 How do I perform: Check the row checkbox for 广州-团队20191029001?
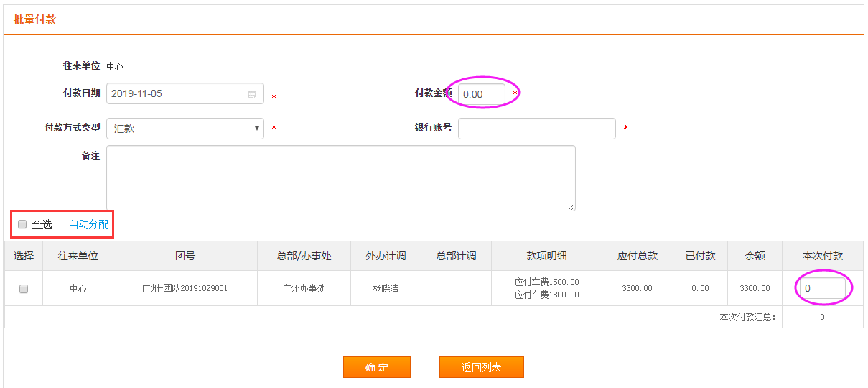point(24,289)
